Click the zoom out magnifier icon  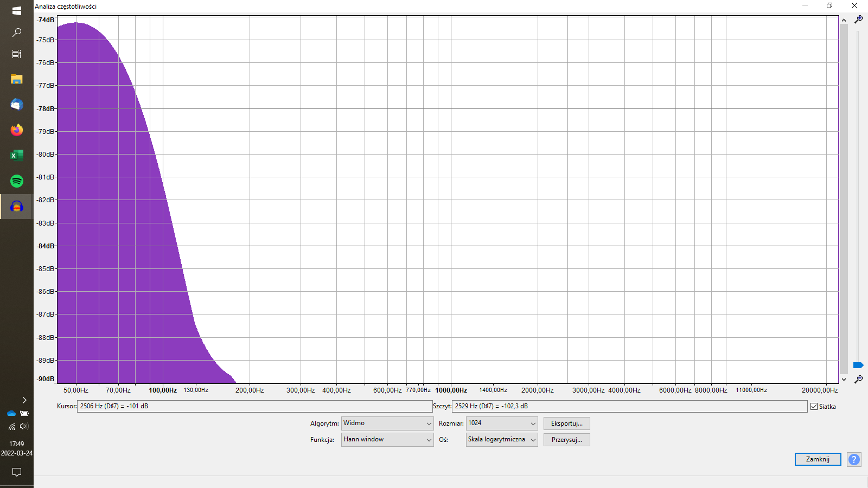[858, 379]
